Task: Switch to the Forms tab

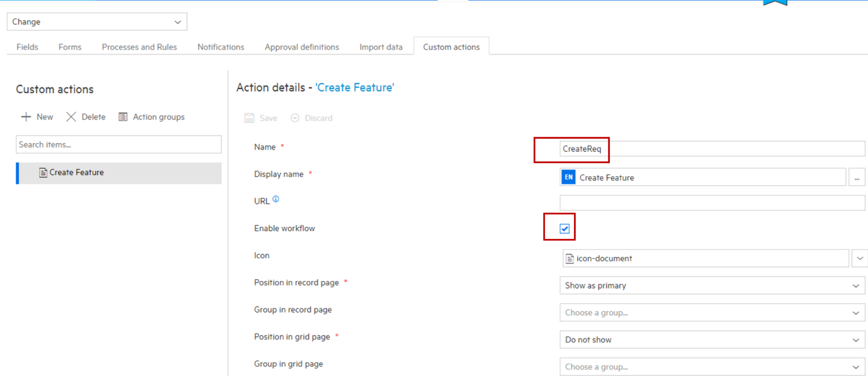Action: click(70, 47)
